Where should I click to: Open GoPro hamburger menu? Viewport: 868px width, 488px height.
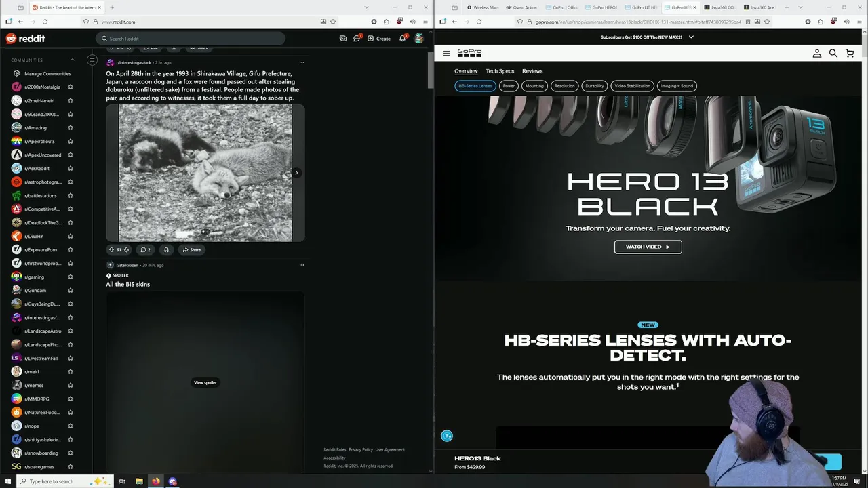446,53
